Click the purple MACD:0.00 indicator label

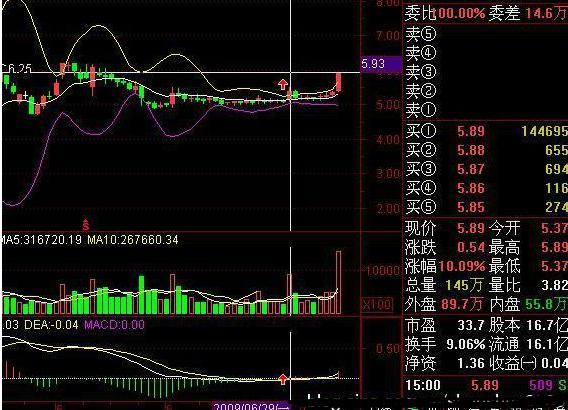pyautogui.click(x=114, y=325)
